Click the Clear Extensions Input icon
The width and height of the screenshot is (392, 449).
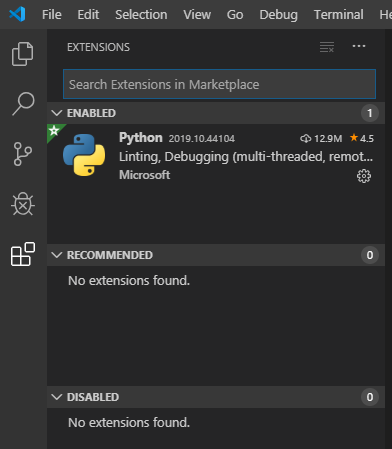click(x=327, y=47)
